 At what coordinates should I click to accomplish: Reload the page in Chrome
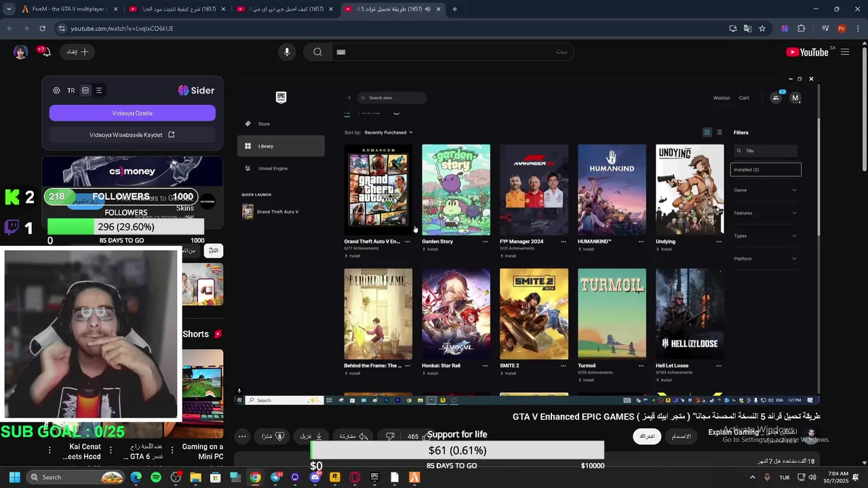point(42,28)
